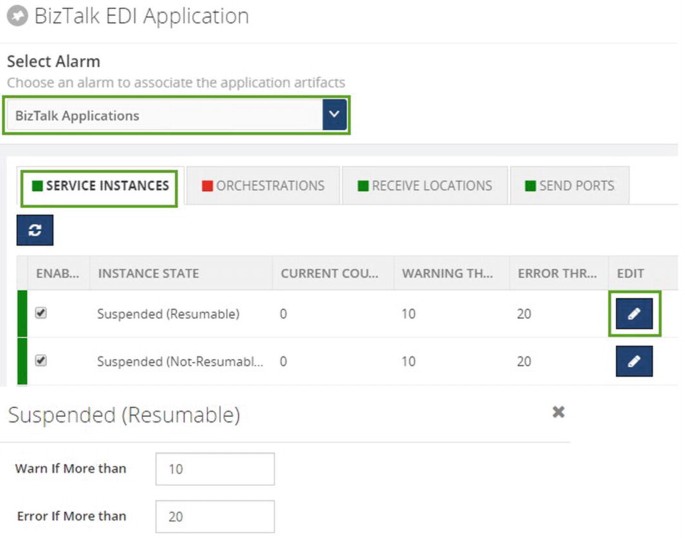Viewport: 685px width, 538px height.
Task: Select the 'Suspended (Resumable)' row text
Action: (168, 314)
